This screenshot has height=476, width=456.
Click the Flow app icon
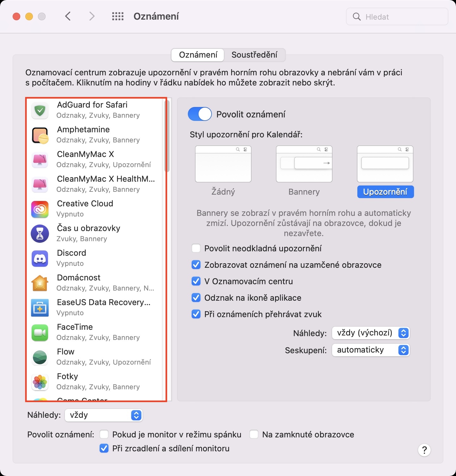pyautogui.click(x=40, y=357)
